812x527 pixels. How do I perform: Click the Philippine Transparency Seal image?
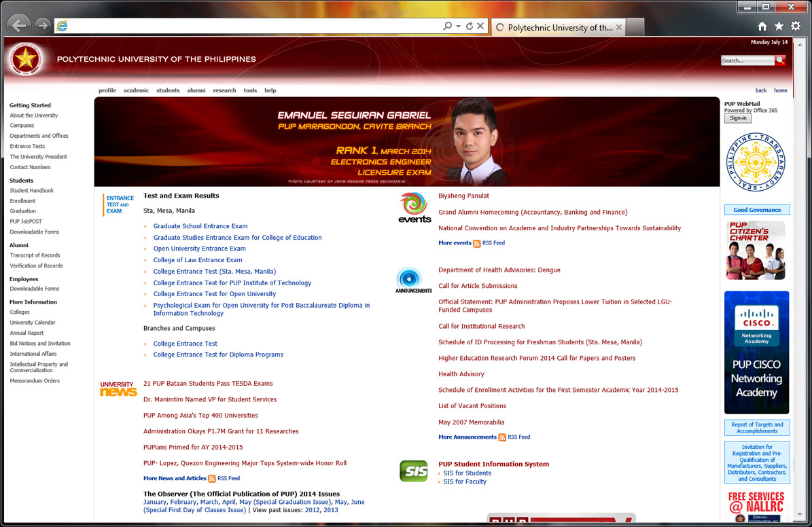point(756,162)
